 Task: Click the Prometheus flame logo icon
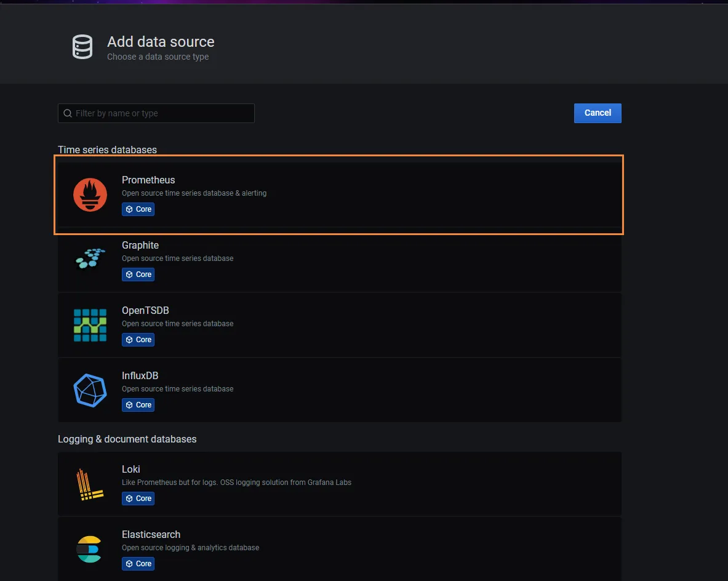pos(90,194)
